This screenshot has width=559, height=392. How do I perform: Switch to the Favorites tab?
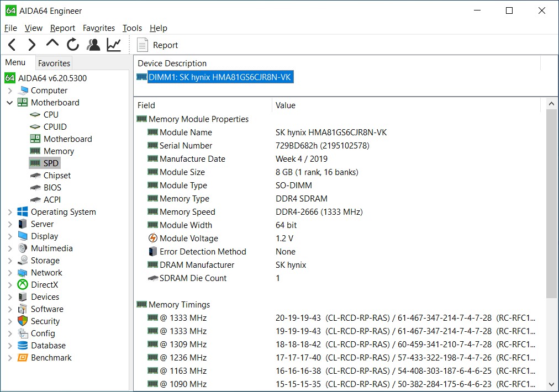(x=54, y=63)
